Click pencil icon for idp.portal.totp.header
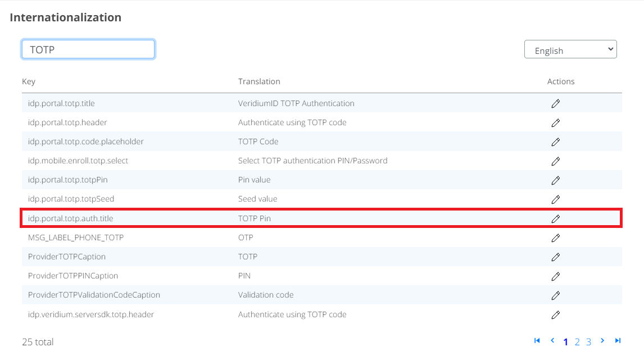The height and width of the screenshot is (361, 644). click(555, 122)
